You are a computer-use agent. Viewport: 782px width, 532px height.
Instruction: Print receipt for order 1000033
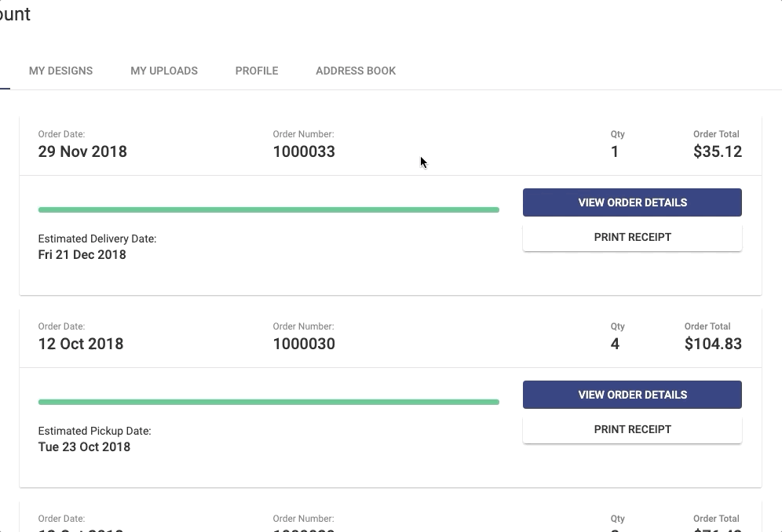coord(632,237)
